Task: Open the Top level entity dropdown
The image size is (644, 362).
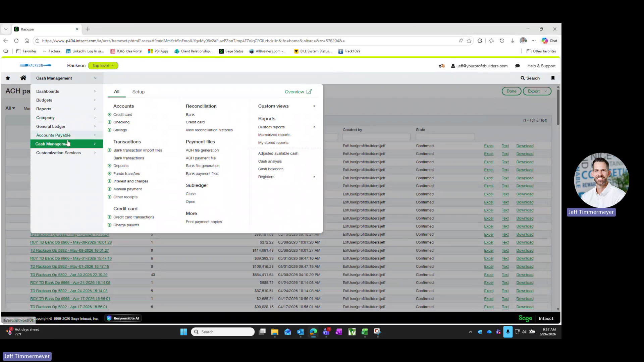Action: (x=103, y=66)
